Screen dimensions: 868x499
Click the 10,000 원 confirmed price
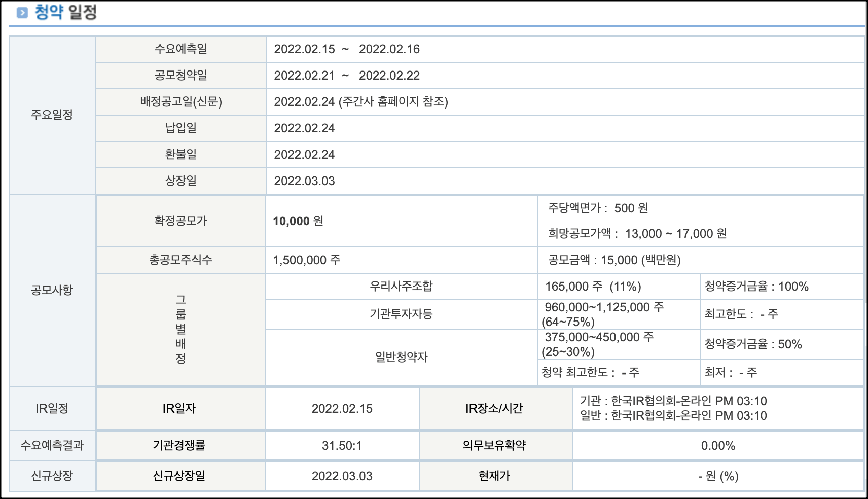[298, 221]
